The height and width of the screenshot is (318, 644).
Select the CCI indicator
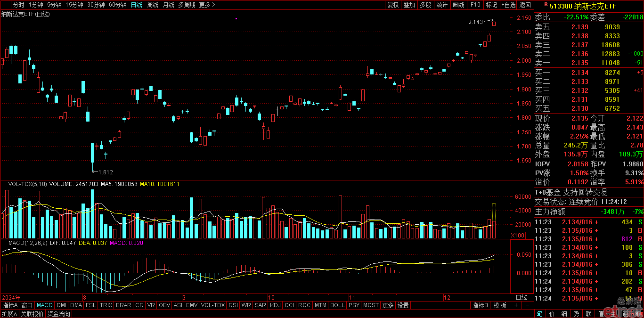289,305
